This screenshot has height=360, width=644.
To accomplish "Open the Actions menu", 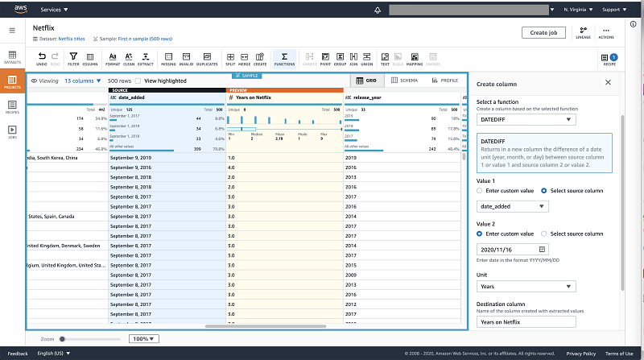I will click(606, 33).
